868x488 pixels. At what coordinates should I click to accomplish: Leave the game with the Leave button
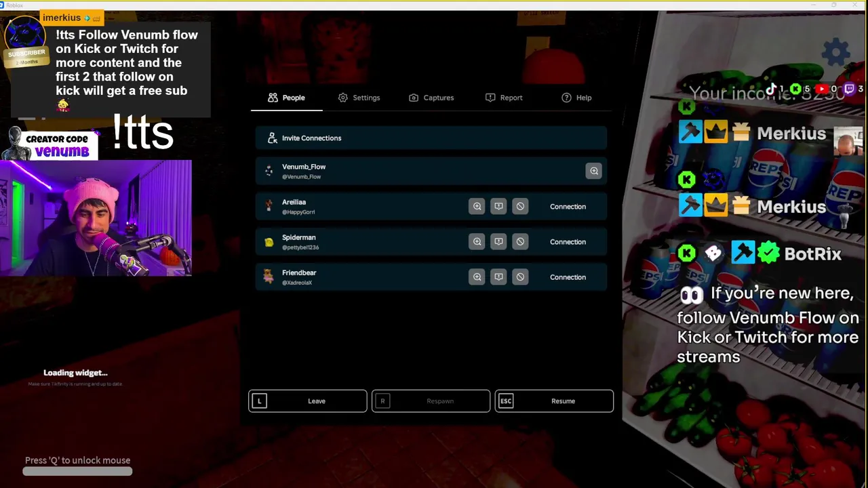tap(308, 401)
